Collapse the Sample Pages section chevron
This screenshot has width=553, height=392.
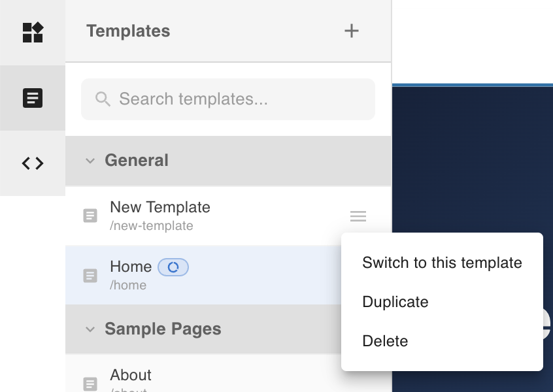pyautogui.click(x=90, y=329)
